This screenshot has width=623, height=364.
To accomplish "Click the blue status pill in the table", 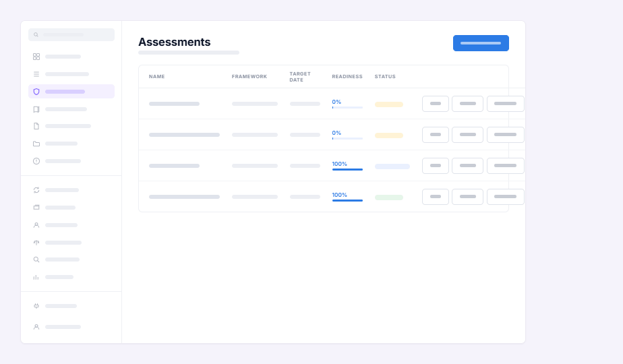I will (x=392, y=166).
